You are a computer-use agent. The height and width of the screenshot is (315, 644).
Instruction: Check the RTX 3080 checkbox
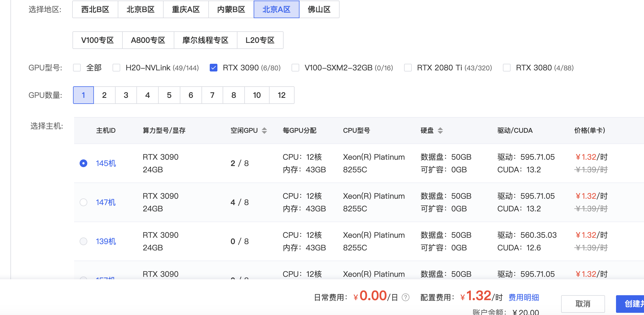(507, 68)
